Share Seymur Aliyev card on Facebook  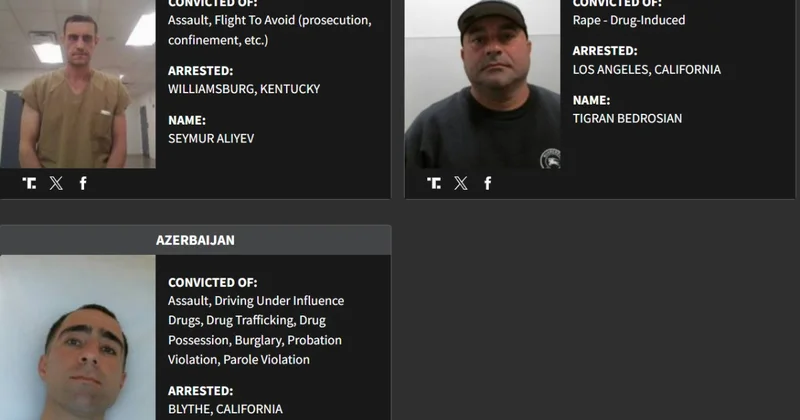(83, 183)
